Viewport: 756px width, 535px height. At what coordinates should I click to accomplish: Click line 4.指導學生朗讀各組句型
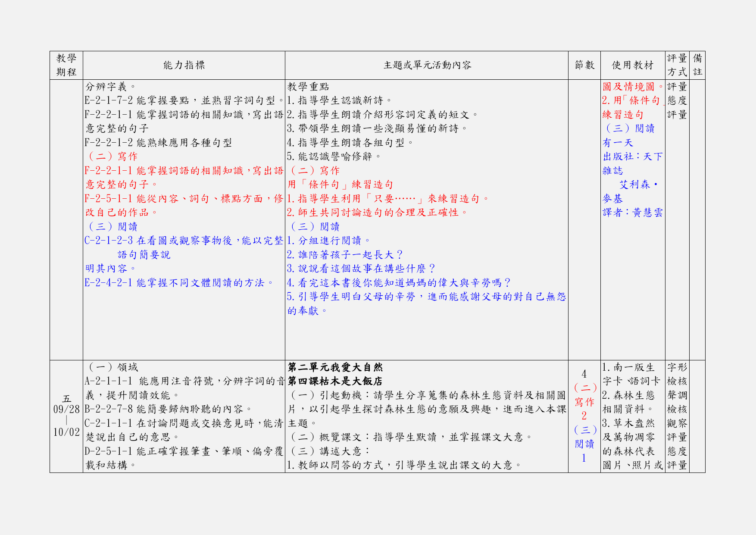350,143
